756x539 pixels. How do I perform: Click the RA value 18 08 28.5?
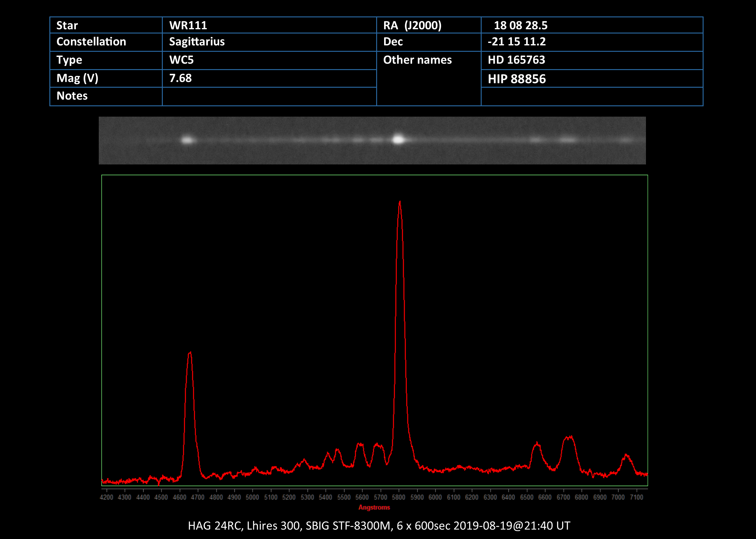[x=520, y=25]
